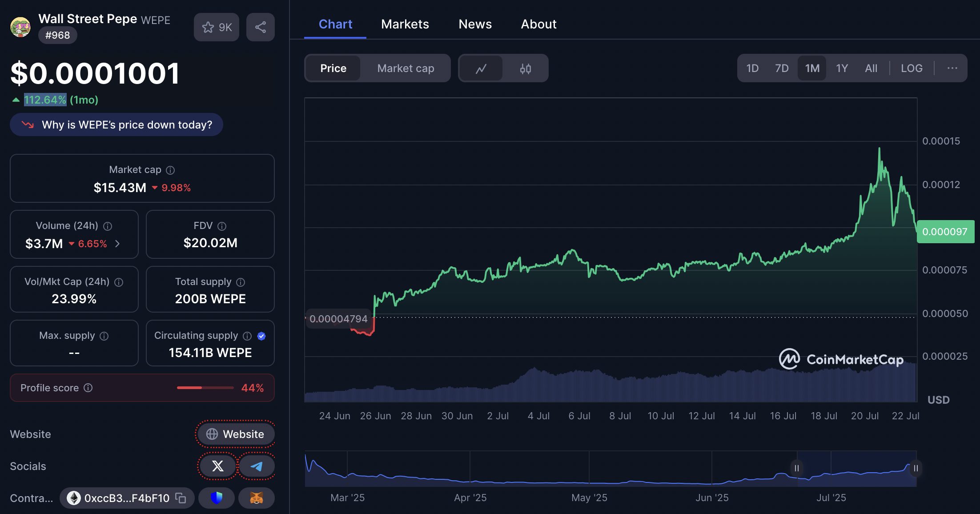Image resolution: width=980 pixels, height=514 pixels.
Task: Click the Ethereum icon beside contract address
Action: (73, 498)
